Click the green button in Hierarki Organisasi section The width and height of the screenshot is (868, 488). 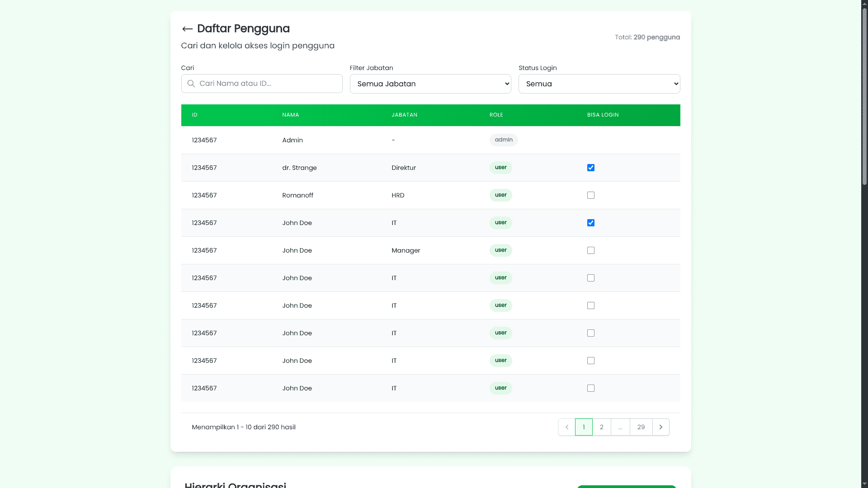coord(627,487)
